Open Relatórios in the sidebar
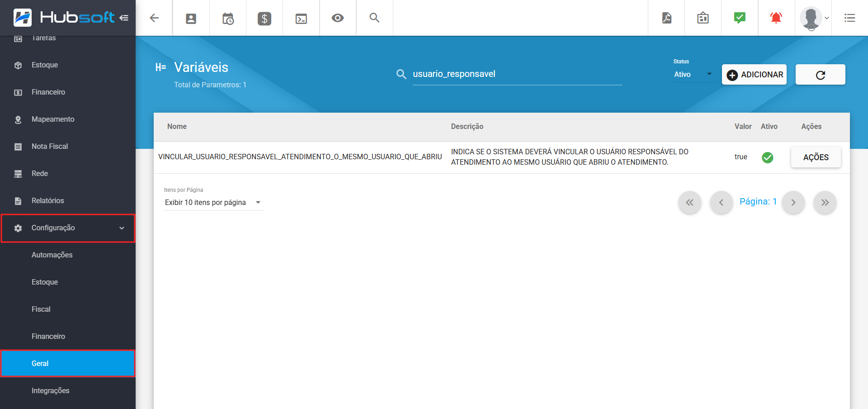The height and width of the screenshot is (409, 868). [47, 201]
